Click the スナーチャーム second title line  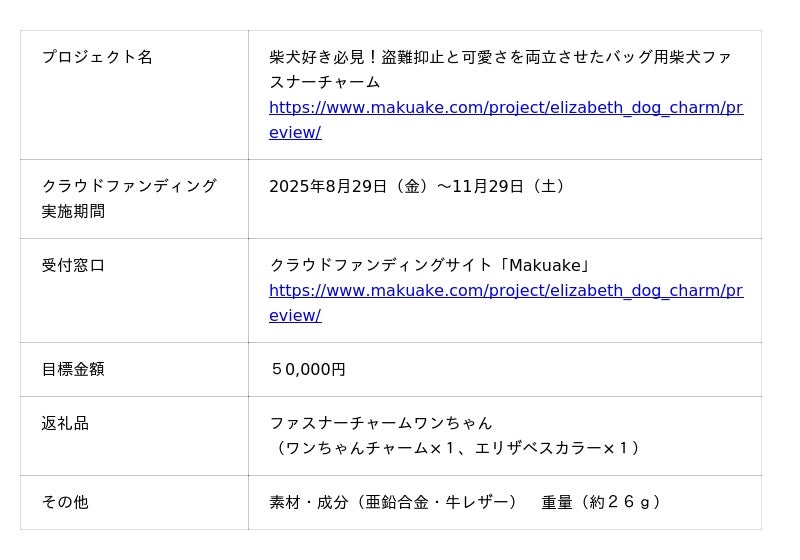(325, 82)
